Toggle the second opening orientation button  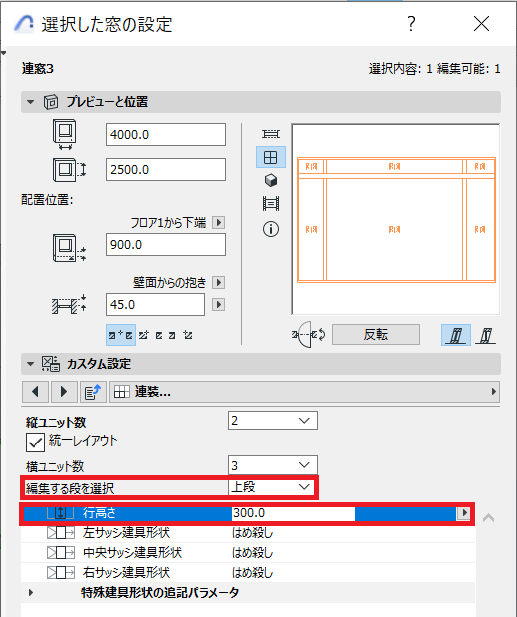coord(486,335)
